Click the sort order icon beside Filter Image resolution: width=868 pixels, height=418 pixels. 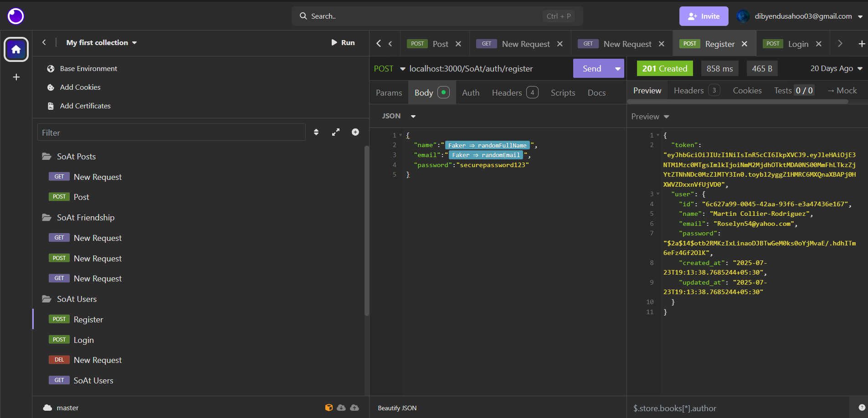coord(316,133)
